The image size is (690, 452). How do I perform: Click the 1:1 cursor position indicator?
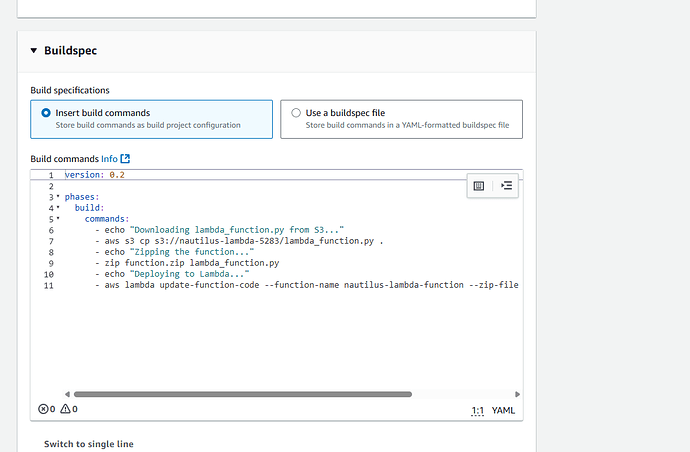(477, 410)
